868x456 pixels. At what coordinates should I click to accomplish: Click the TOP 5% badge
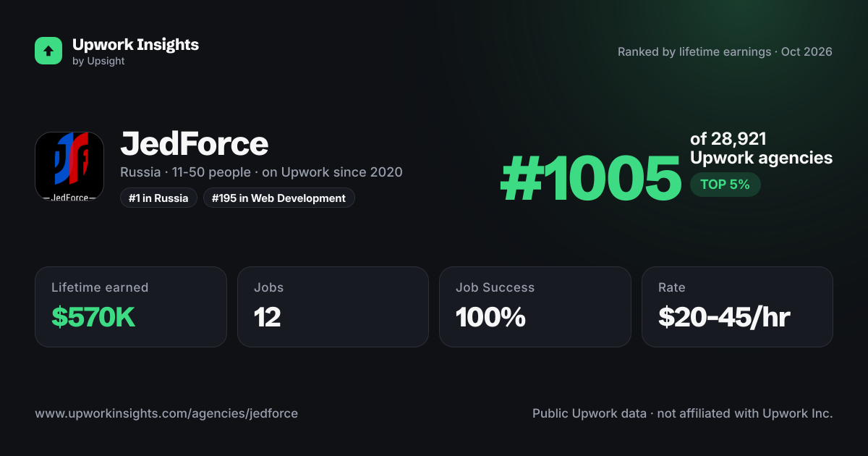[x=725, y=185]
